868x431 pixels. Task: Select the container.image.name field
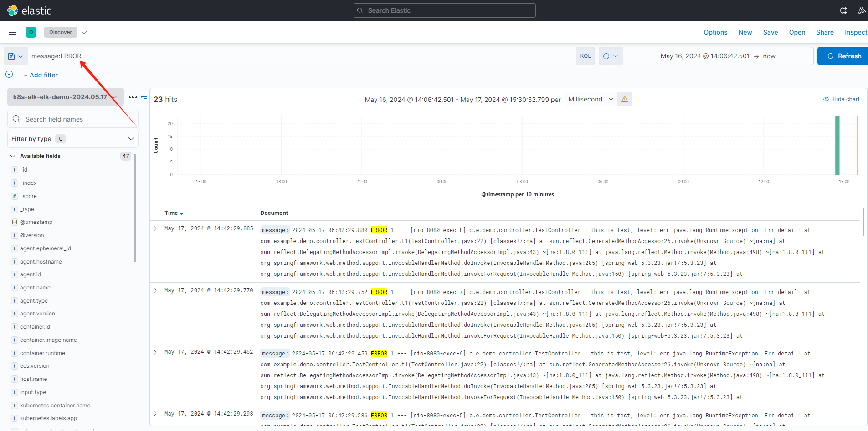48,340
